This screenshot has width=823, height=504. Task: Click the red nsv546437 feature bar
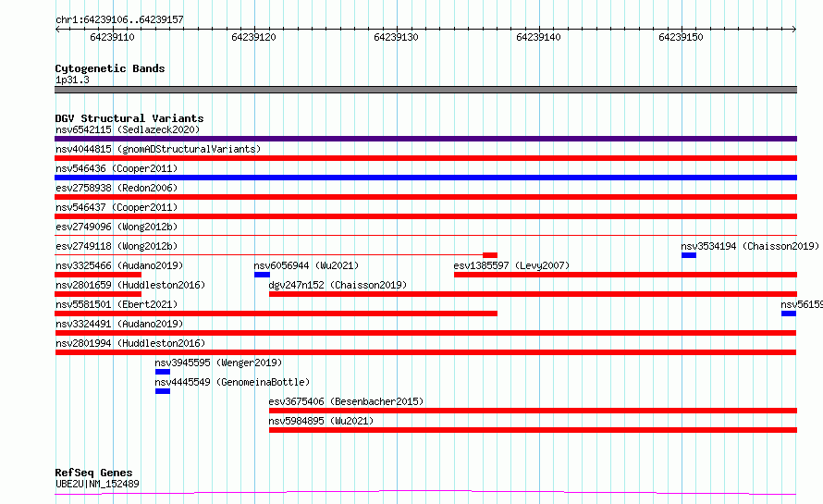tap(425, 216)
